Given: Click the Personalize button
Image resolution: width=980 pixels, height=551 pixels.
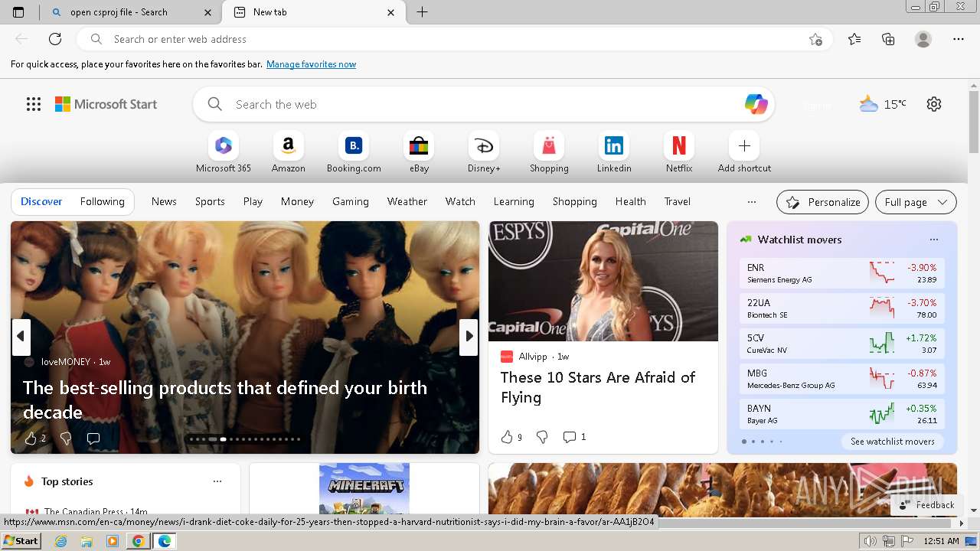Looking at the screenshot, I should (822, 202).
